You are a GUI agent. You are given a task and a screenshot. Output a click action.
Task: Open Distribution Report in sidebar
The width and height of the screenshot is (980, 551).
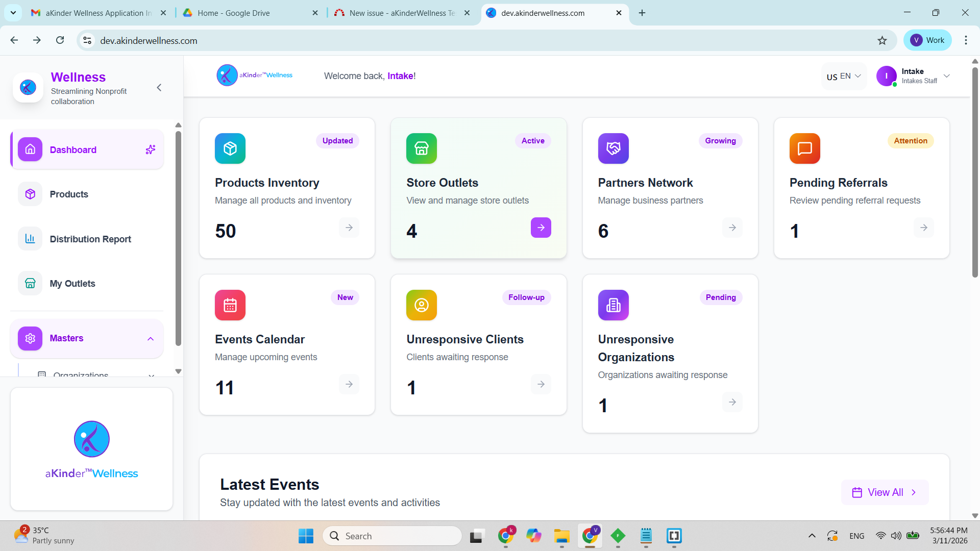90,239
